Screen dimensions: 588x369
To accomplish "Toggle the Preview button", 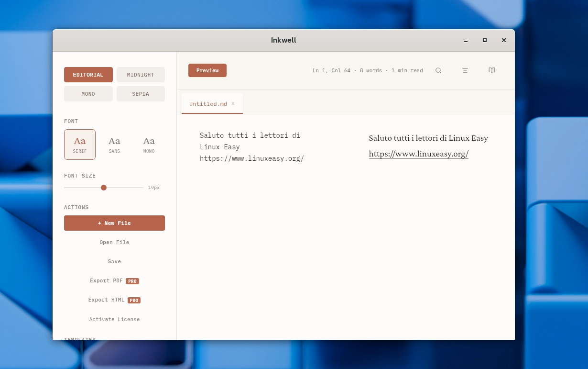I will (x=207, y=70).
